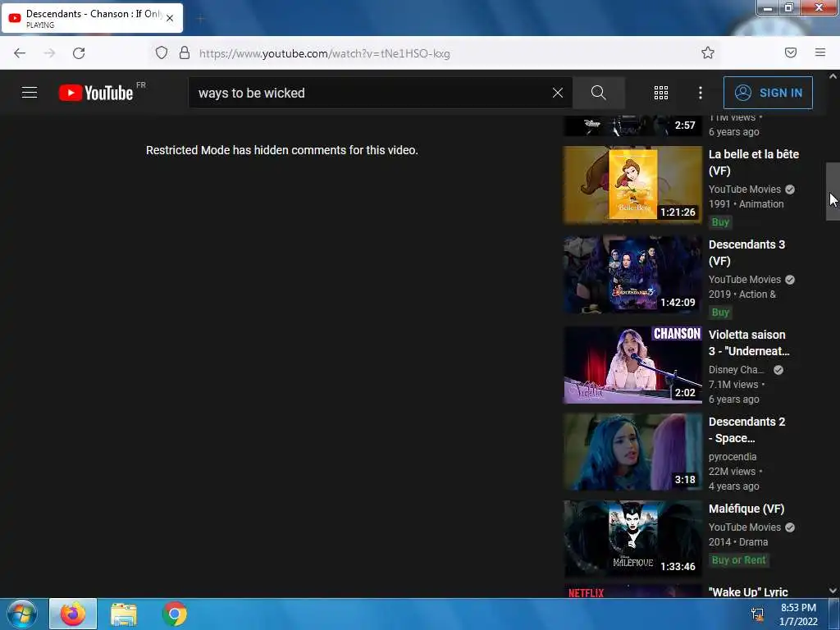Click the browser forward arrow
The height and width of the screenshot is (630, 840).
pos(49,53)
